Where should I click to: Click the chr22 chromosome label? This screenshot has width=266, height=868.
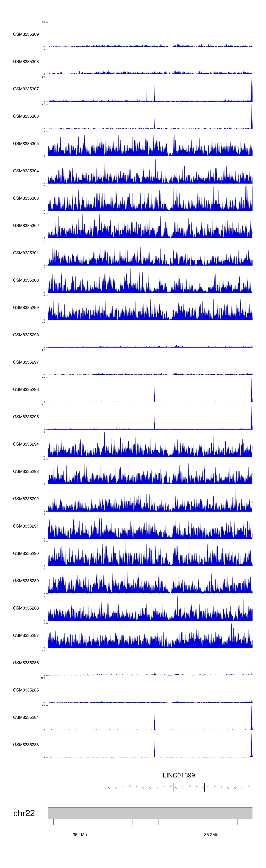[24, 813]
